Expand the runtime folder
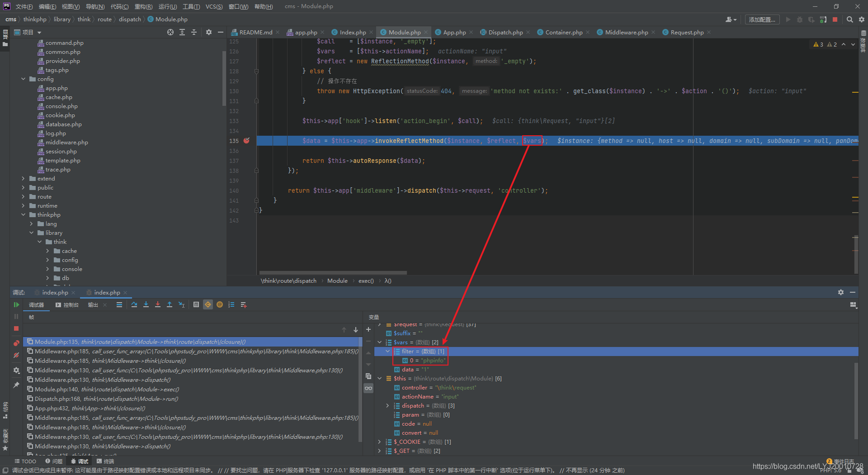The height and width of the screenshot is (475, 868). pos(24,206)
